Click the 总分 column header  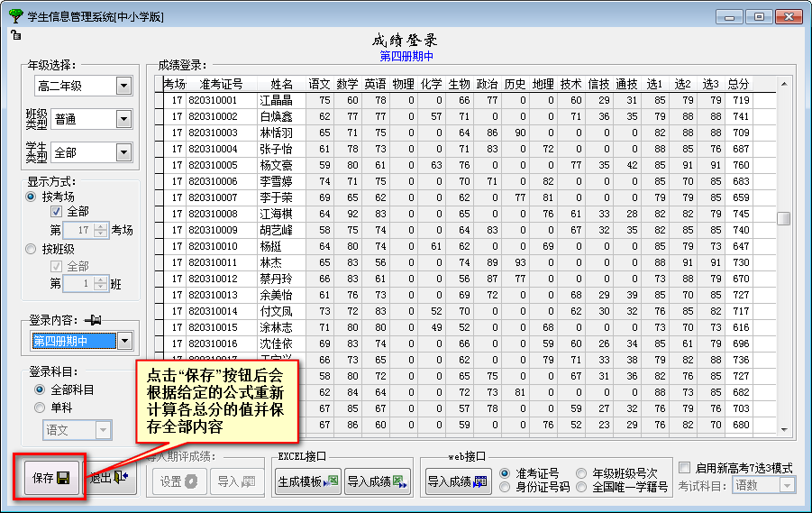737,84
